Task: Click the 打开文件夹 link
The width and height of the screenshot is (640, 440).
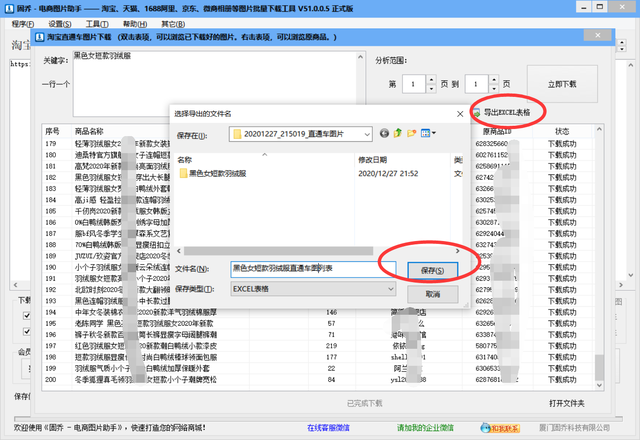Action: [x=567, y=403]
